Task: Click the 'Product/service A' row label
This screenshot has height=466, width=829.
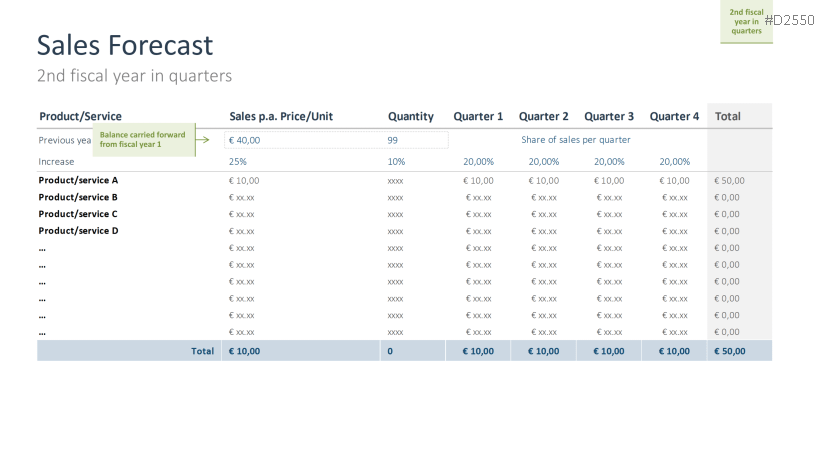Action: click(x=78, y=180)
